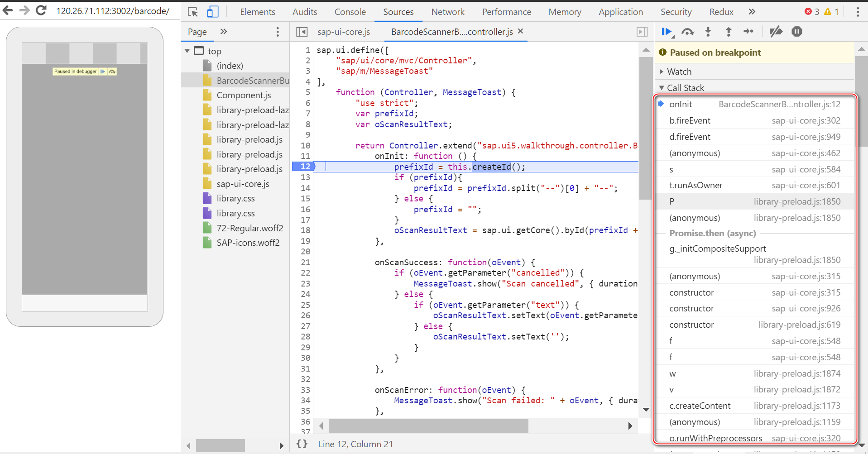Screen dimensions: 868x454
Task: Open Component.js in the file tree
Action: point(244,96)
